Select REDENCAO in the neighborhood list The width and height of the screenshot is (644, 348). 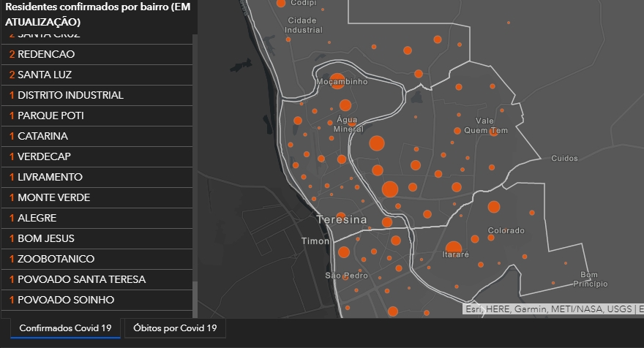tap(97, 54)
